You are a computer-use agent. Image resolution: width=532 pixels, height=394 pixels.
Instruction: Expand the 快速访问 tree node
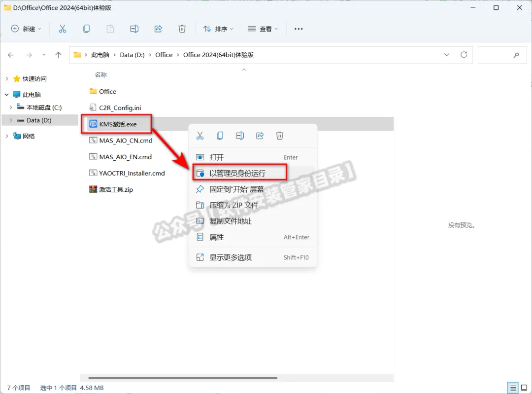click(x=7, y=78)
